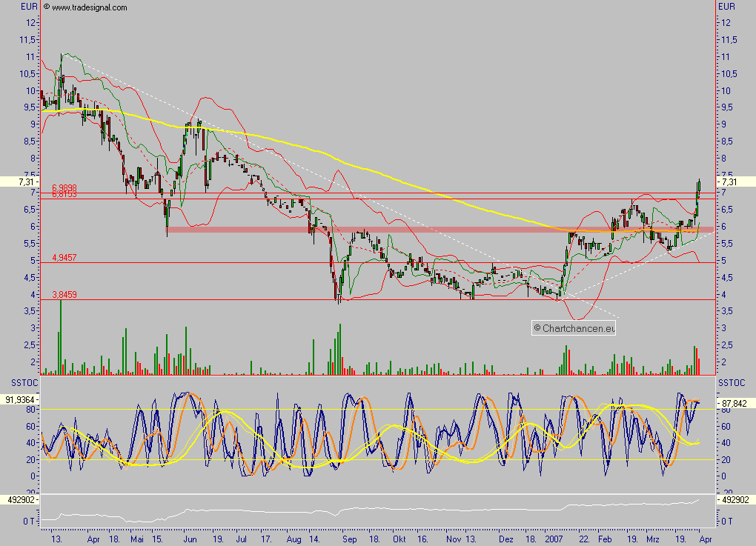
Task: Click the Nov month label on time axis
Action: click(454, 539)
